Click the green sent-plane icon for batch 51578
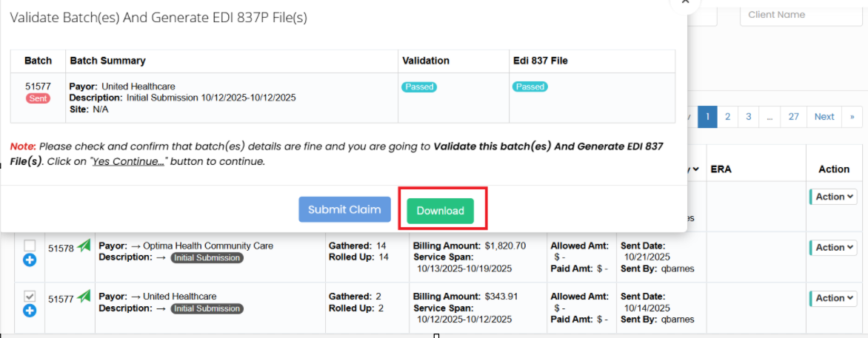The height and width of the screenshot is (338, 868). click(x=84, y=247)
